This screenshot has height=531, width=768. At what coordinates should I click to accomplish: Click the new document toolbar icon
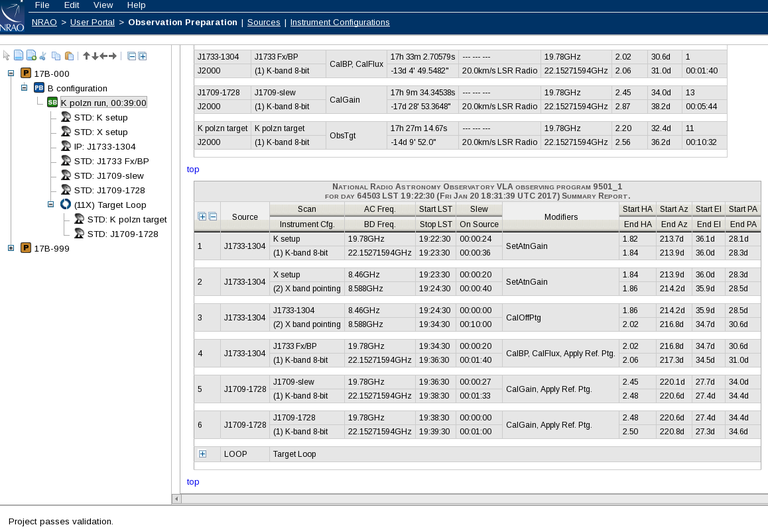pyautogui.click(x=19, y=56)
